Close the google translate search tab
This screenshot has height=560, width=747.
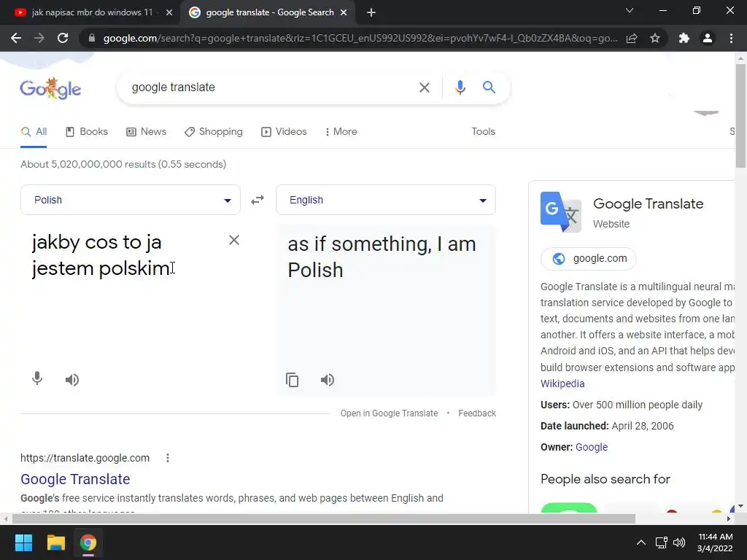point(344,12)
